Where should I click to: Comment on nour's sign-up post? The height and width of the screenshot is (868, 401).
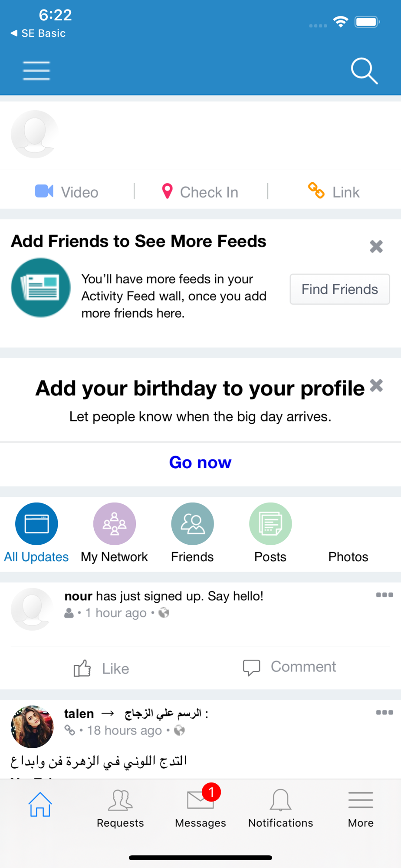(289, 667)
